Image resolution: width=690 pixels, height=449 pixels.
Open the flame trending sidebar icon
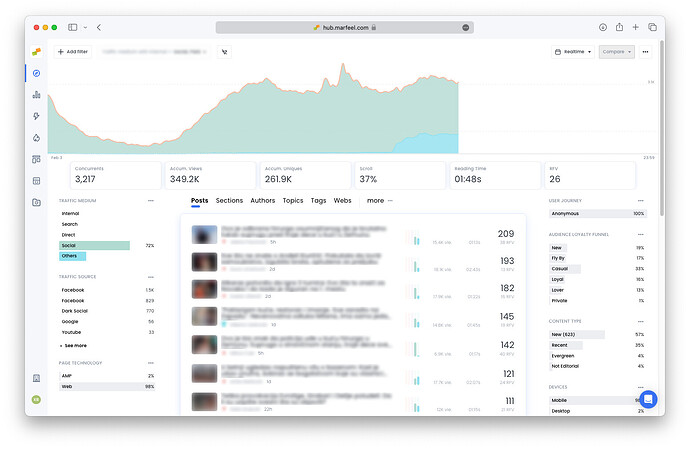coord(37,138)
